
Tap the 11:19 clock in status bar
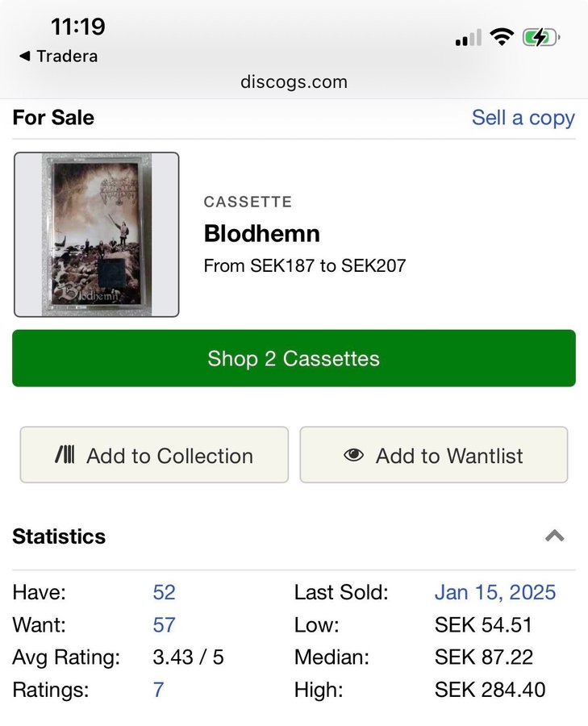click(77, 27)
